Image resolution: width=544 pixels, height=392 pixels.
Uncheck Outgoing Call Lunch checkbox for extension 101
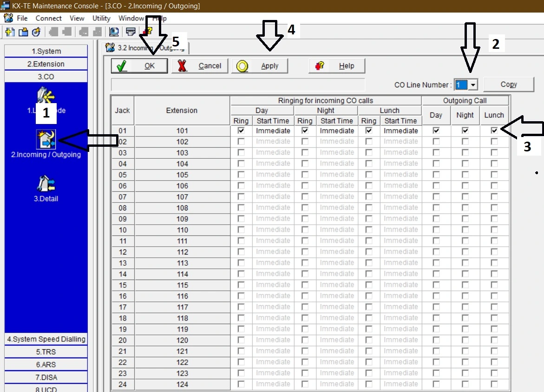494,131
